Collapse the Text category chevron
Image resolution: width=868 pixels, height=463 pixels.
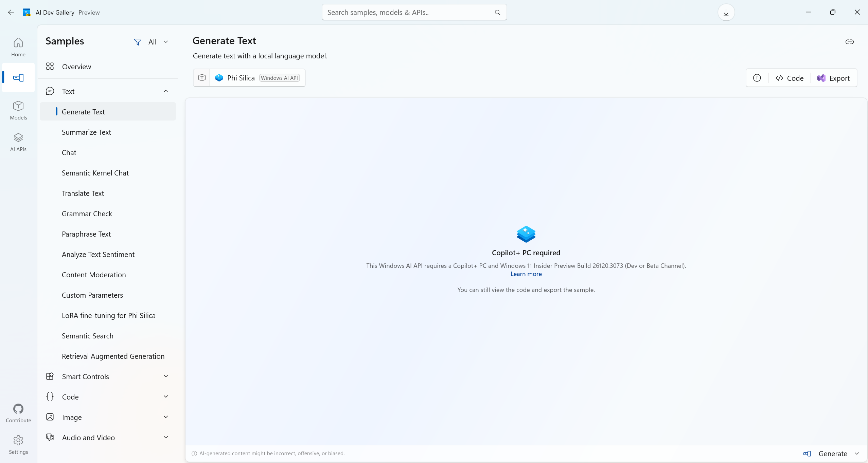166,91
